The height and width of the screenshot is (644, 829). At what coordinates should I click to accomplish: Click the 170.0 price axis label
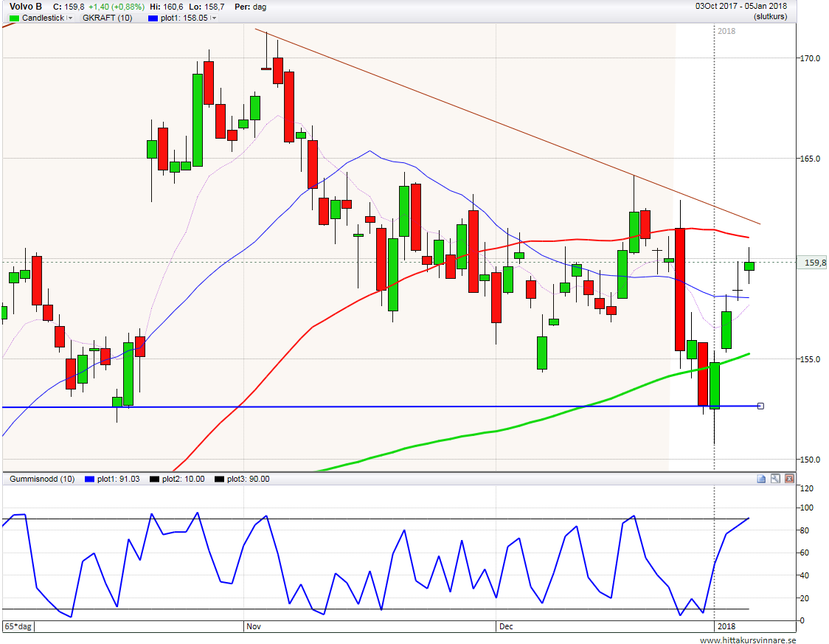tap(811, 58)
